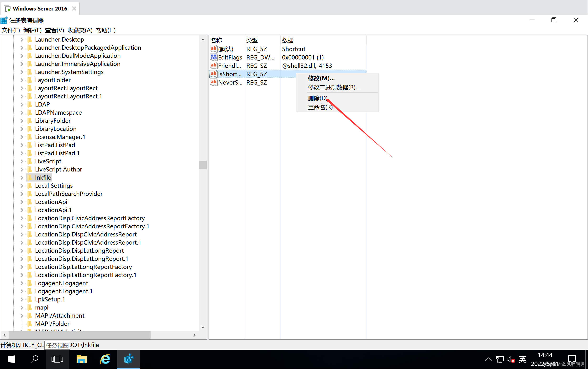Open File Explorer from taskbar
The width and height of the screenshot is (588, 369).
pyautogui.click(x=81, y=359)
